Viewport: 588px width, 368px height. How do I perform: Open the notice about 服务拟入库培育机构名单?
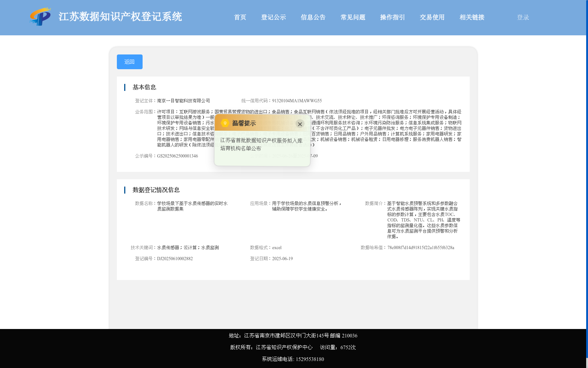click(x=261, y=144)
